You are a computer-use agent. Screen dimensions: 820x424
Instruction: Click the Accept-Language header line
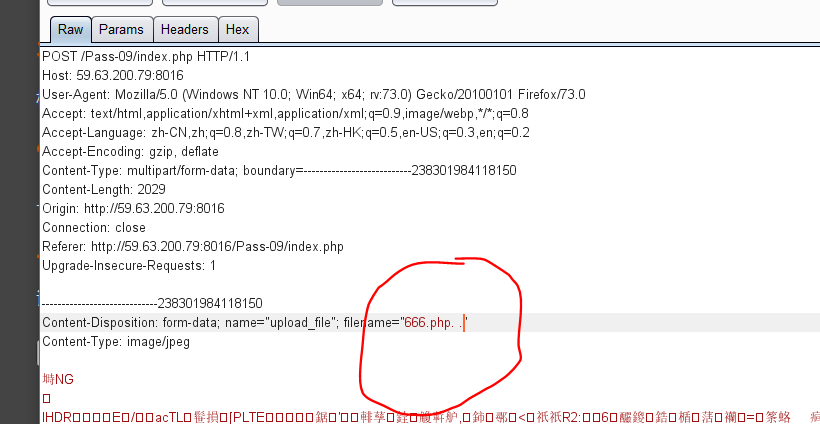286,133
